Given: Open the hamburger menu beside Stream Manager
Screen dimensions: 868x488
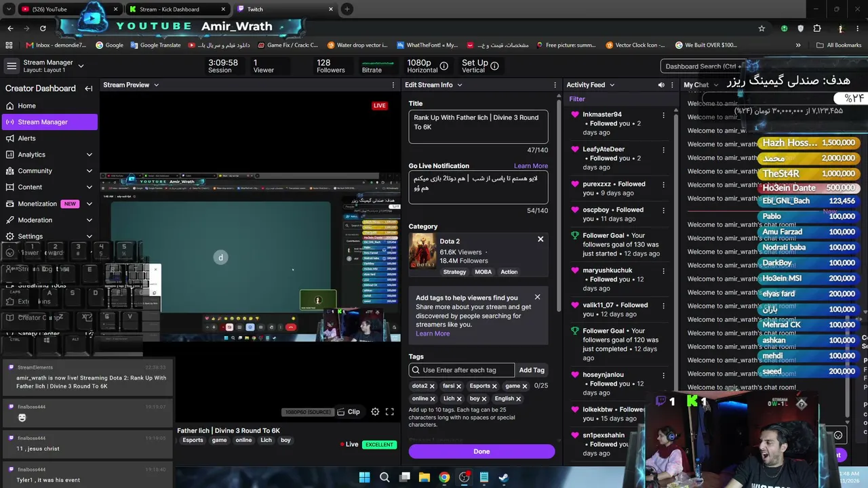Looking at the screenshot, I should point(12,66).
